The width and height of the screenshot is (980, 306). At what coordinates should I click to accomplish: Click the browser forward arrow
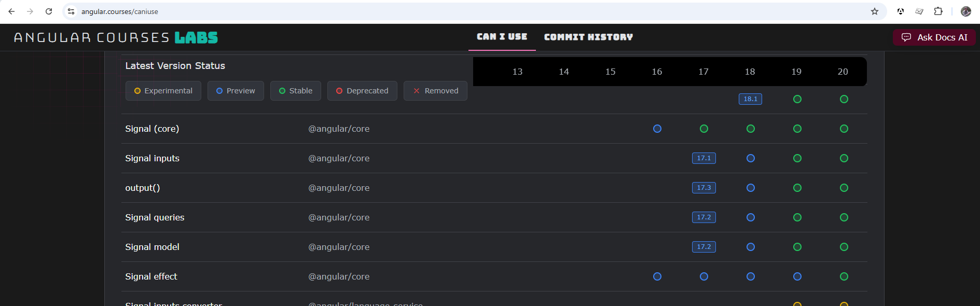pos(30,11)
